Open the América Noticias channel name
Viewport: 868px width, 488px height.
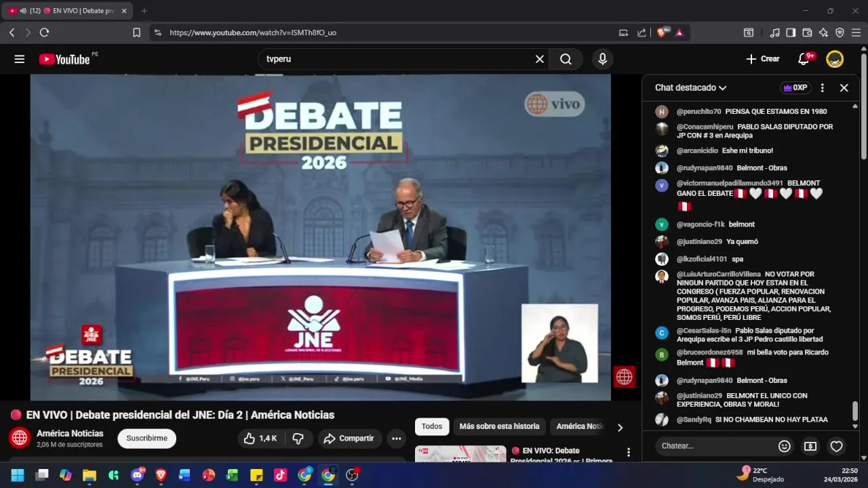coord(70,433)
